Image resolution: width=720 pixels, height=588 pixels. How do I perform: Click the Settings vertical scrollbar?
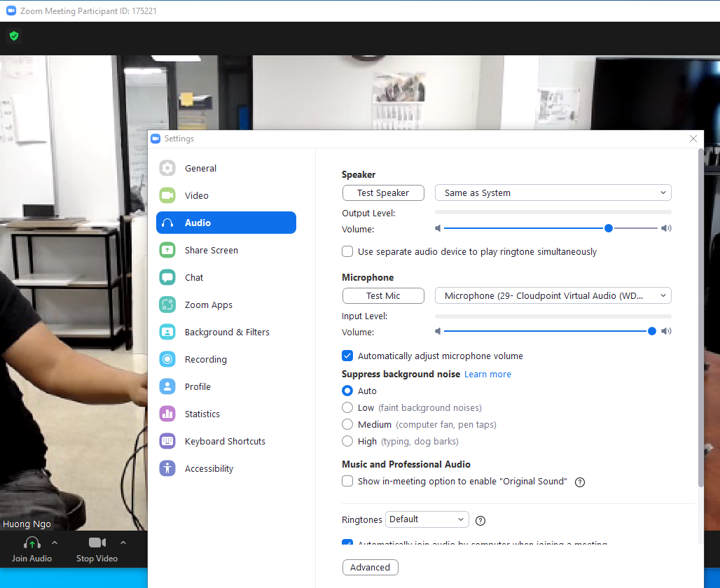(x=700, y=318)
